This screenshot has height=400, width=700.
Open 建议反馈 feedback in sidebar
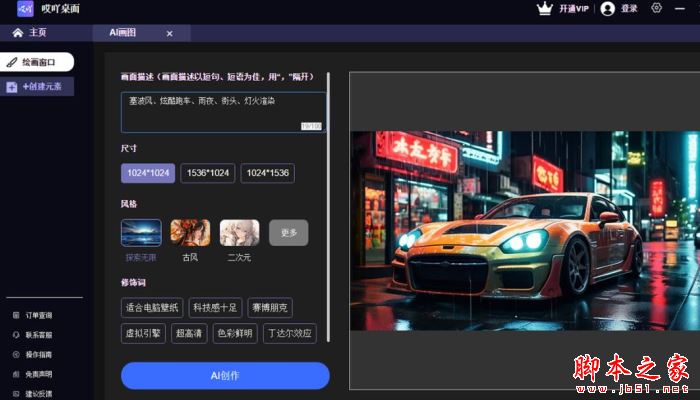tap(37, 393)
